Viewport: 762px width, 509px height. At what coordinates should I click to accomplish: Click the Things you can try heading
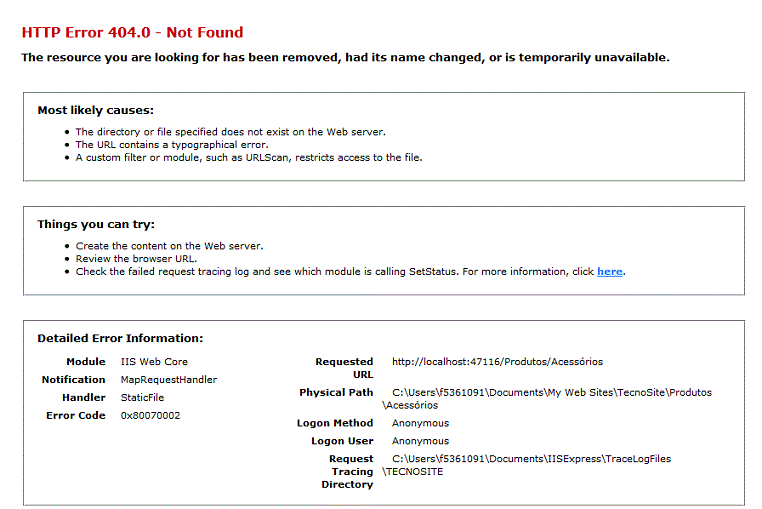(x=96, y=224)
